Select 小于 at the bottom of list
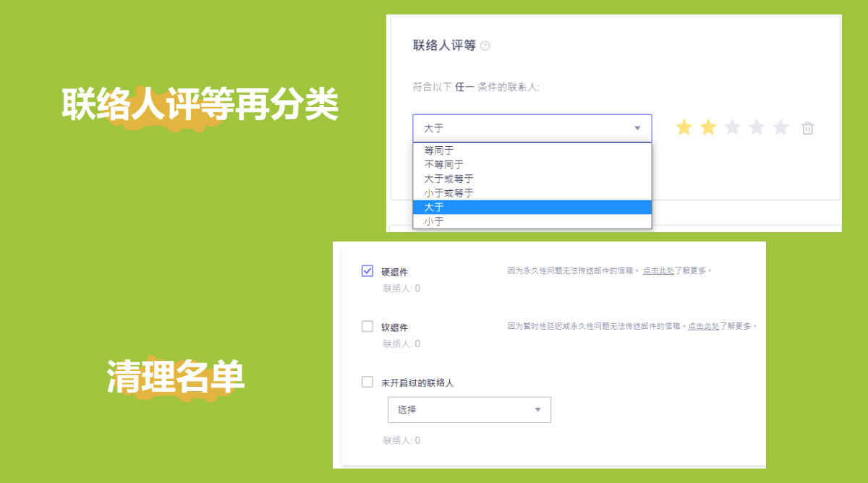Viewport: 868px width, 483px height. pos(434,221)
